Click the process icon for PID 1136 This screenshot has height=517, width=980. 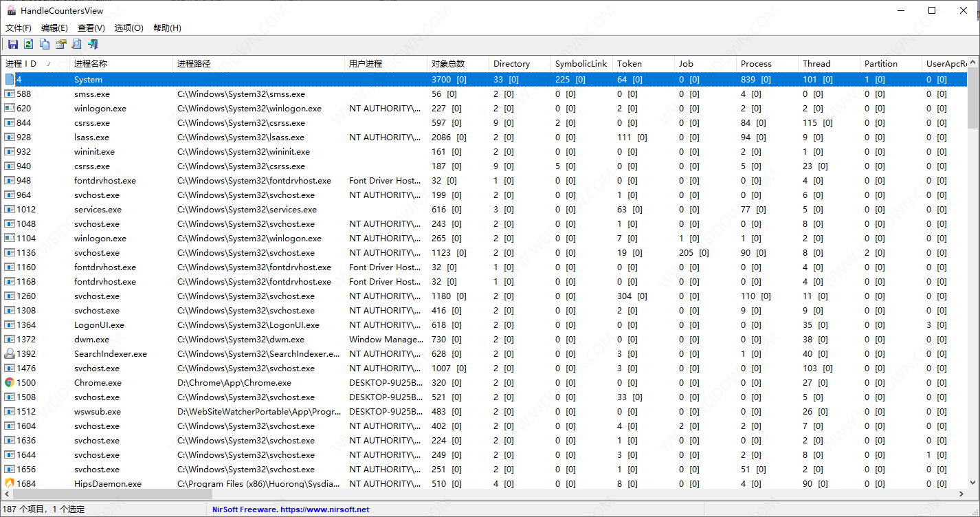(10, 253)
